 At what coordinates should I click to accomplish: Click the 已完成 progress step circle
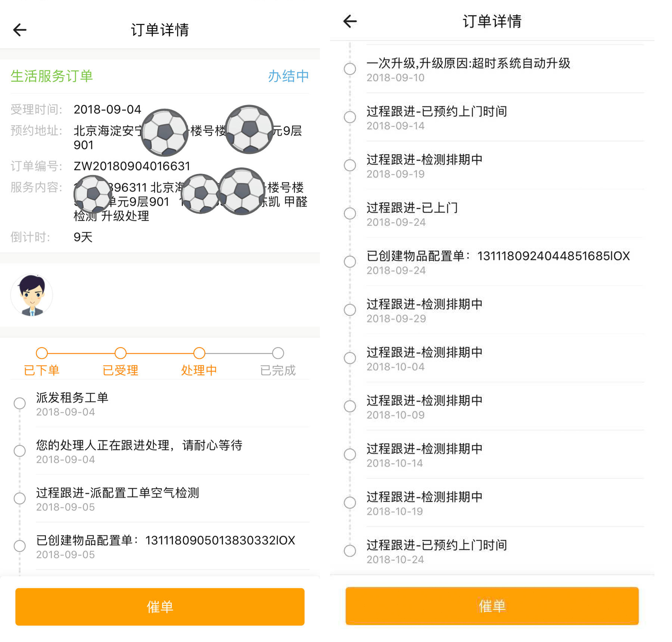(x=278, y=353)
